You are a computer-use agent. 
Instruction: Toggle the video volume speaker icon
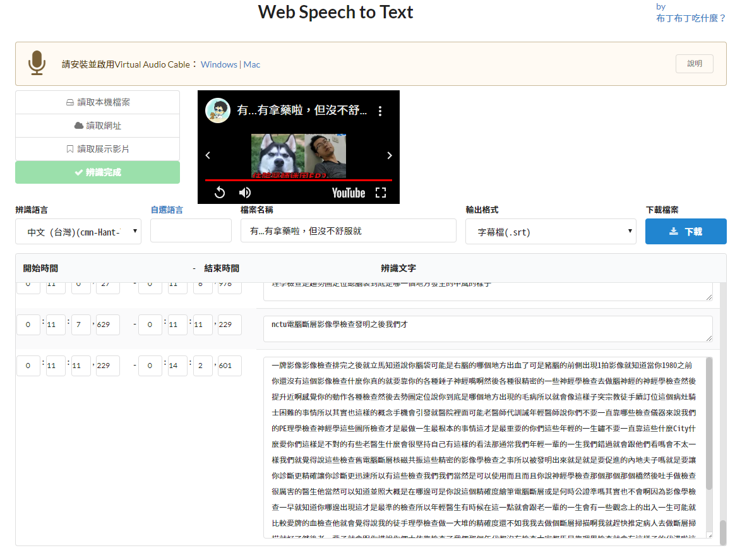coord(245,193)
